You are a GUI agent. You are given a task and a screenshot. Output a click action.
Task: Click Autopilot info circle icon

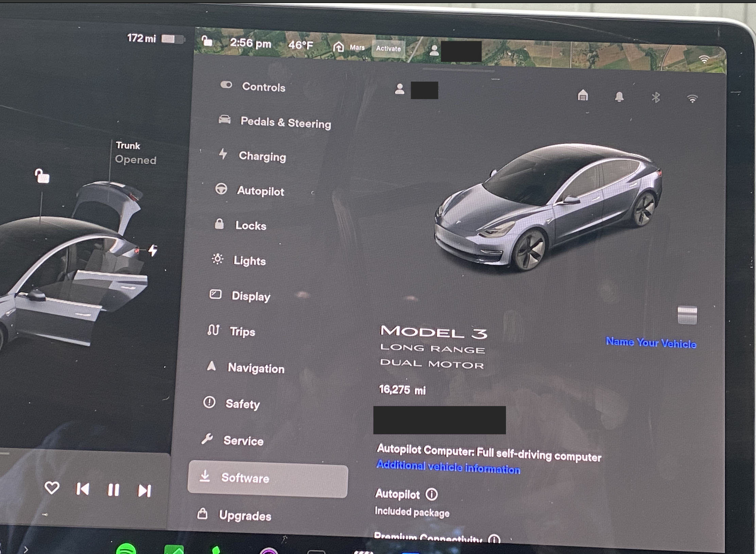point(432,494)
